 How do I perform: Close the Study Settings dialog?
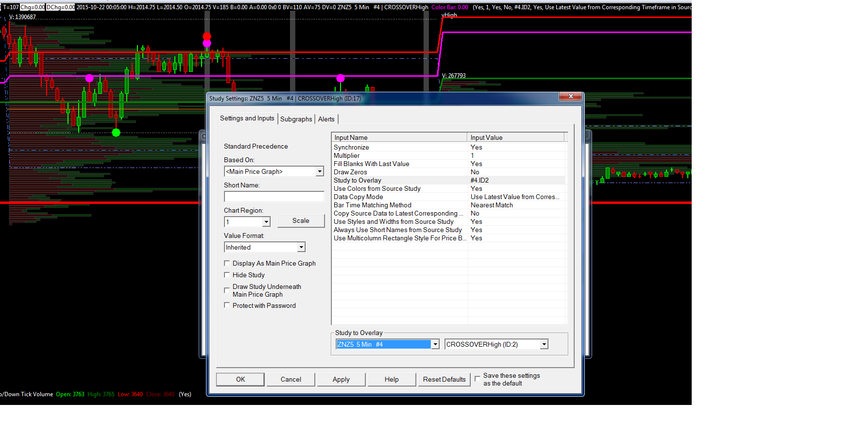tap(571, 96)
